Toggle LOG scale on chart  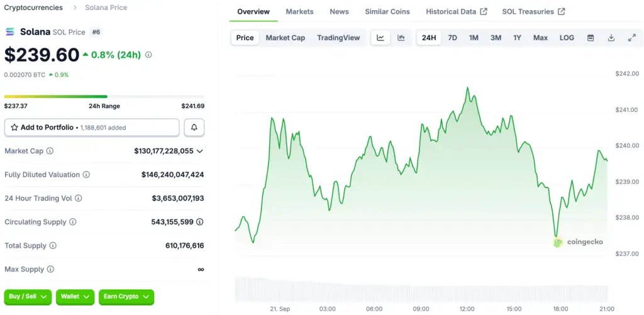click(x=567, y=38)
